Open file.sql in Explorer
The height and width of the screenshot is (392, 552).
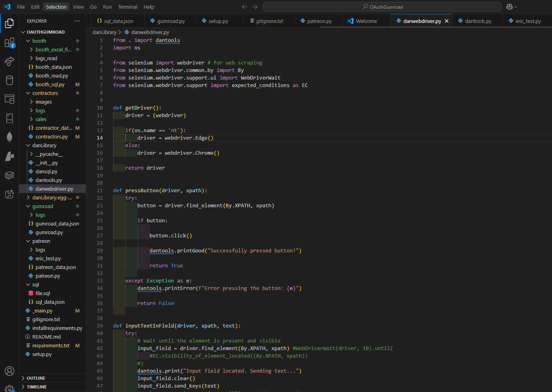click(x=52, y=293)
